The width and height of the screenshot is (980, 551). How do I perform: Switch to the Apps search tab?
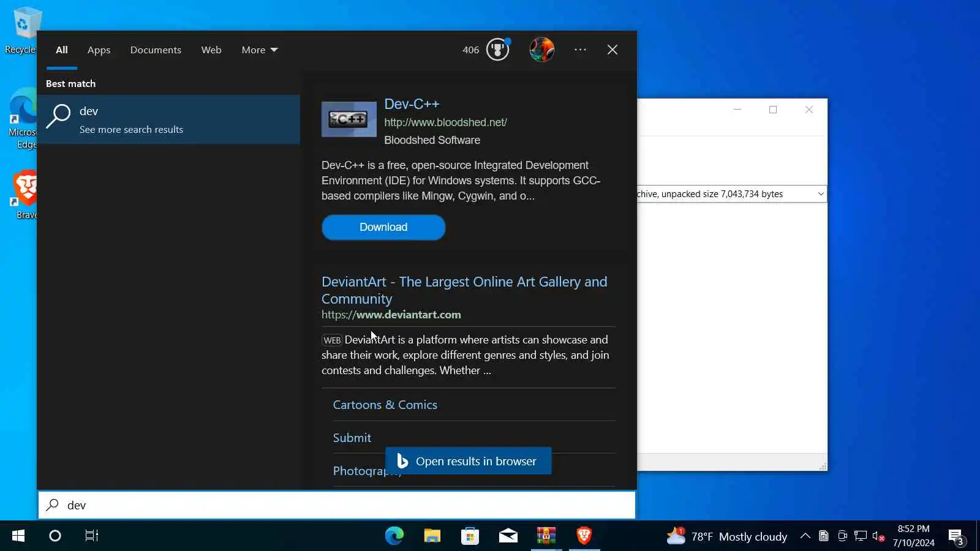99,50
